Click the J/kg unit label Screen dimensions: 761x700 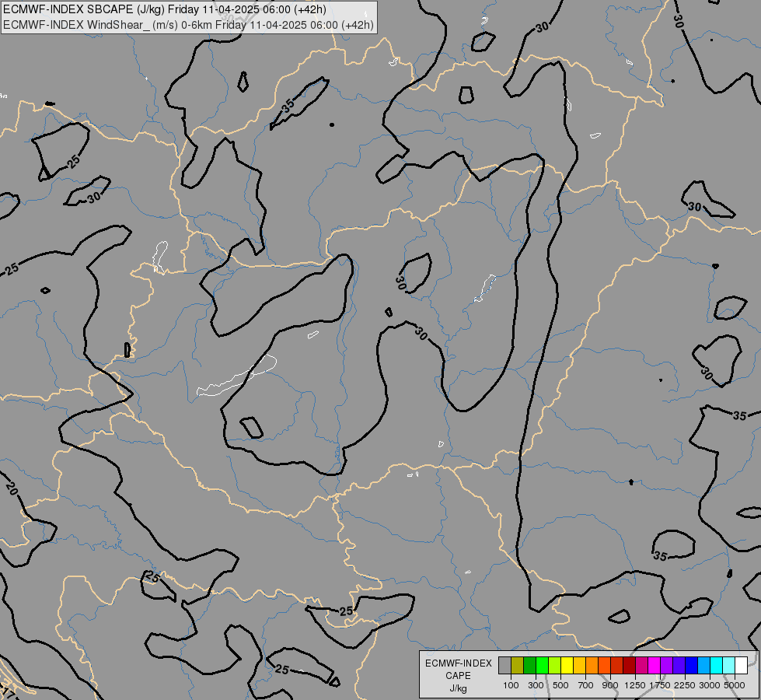point(458,689)
